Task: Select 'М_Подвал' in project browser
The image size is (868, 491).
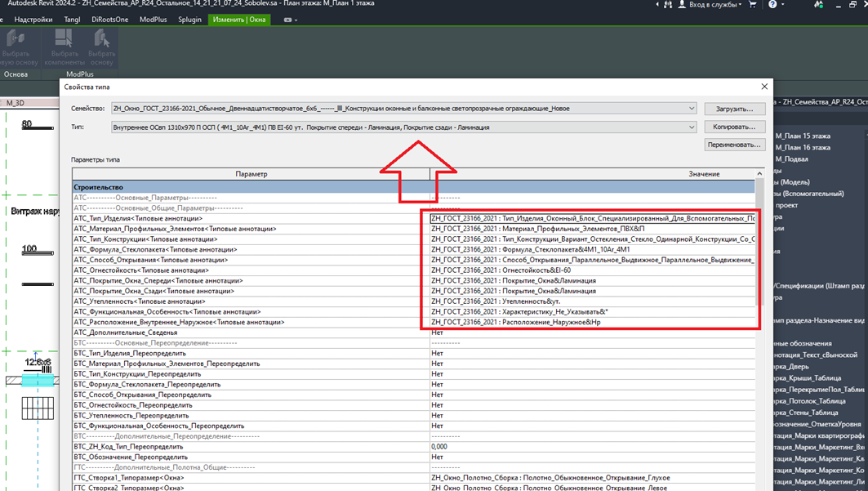Action: tap(791, 158)
